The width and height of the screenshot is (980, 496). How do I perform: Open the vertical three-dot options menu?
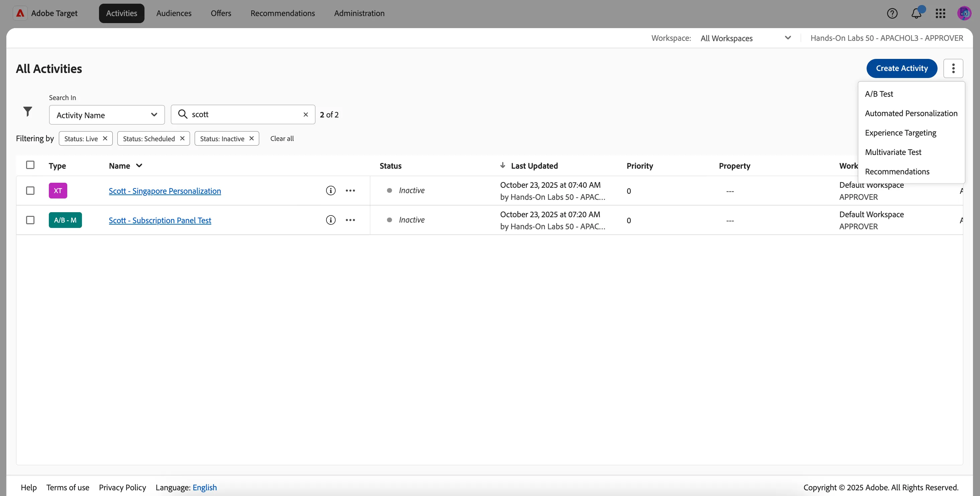[x=953, y=69]
